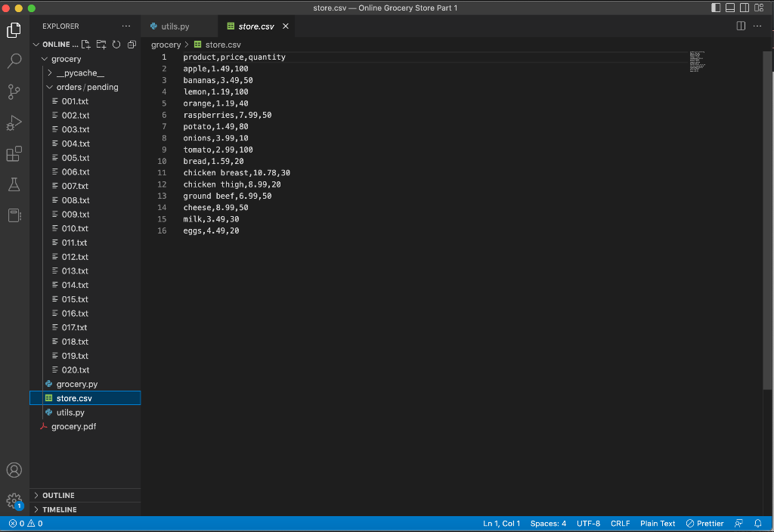Open the Run and Debug panel
The image size is (774, 532).
14,122
